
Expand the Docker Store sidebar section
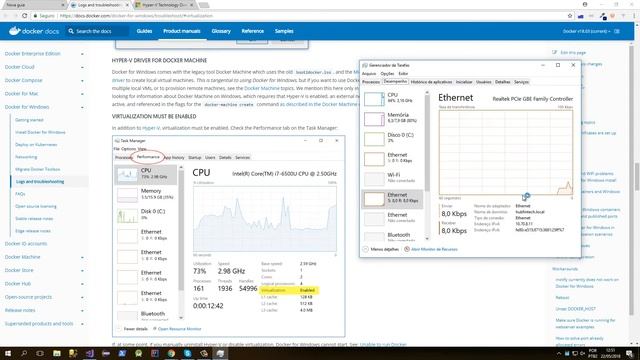click(x=82, y=271)
